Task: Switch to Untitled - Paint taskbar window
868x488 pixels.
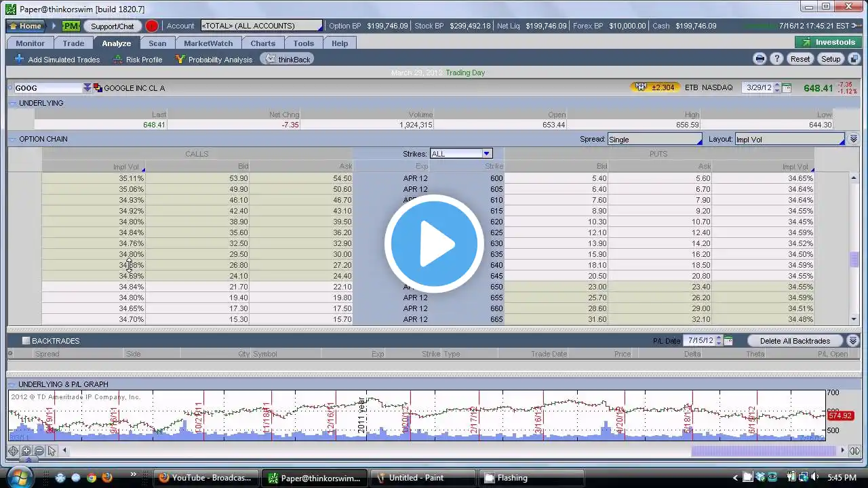Action: [422, 478]
